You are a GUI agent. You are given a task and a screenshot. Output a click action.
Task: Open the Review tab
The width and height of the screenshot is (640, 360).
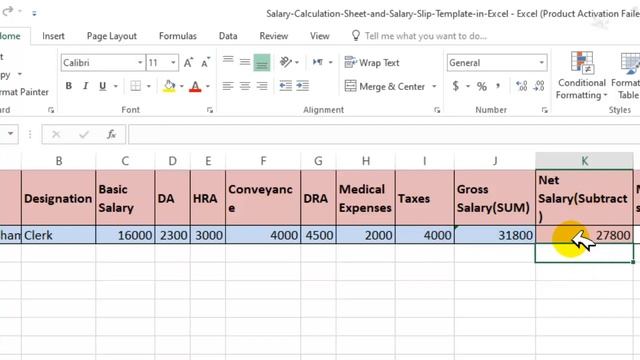[273, 36]
